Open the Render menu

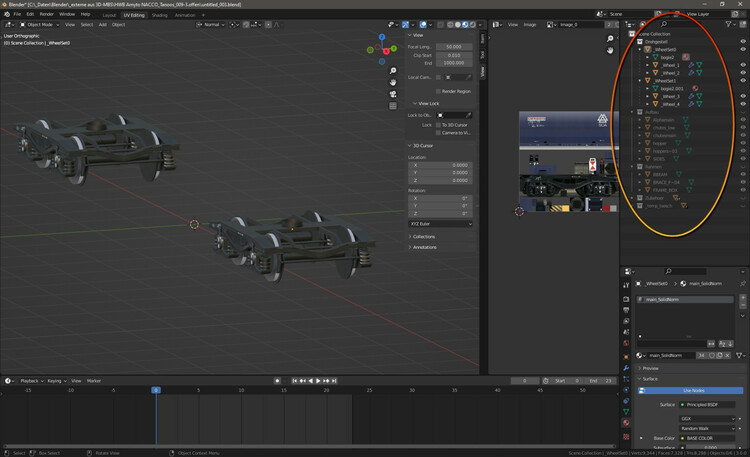[x=46, y=14]
